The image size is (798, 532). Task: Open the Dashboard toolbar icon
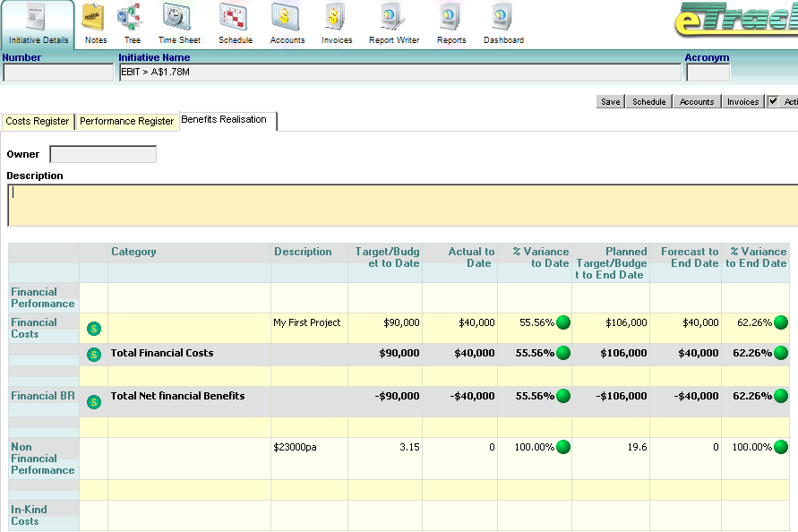[503, 23]
